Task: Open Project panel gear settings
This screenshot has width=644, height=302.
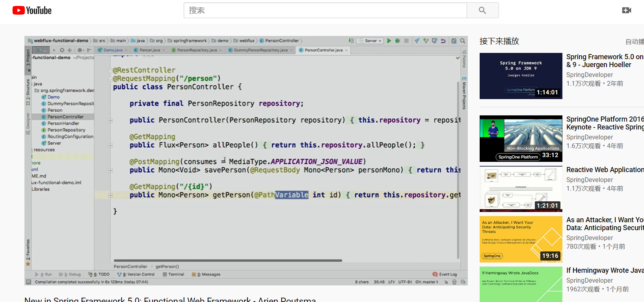Action: 80,50
